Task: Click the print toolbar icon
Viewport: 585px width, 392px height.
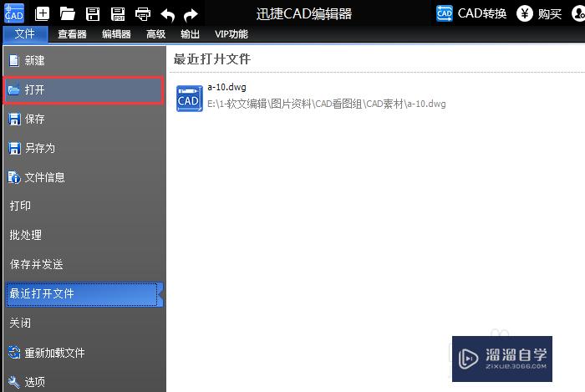Action: pyautogui.click(x=143, y=14)
